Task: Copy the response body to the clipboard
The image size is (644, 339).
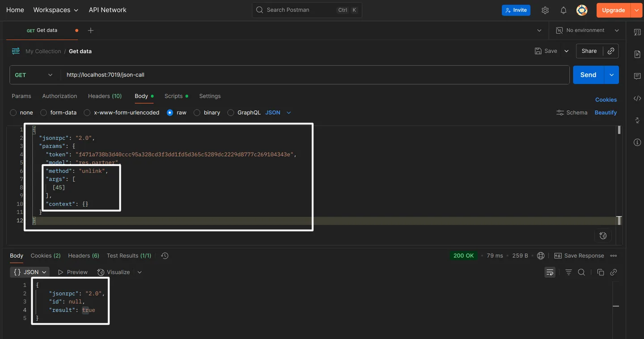Action: point(601,272)
